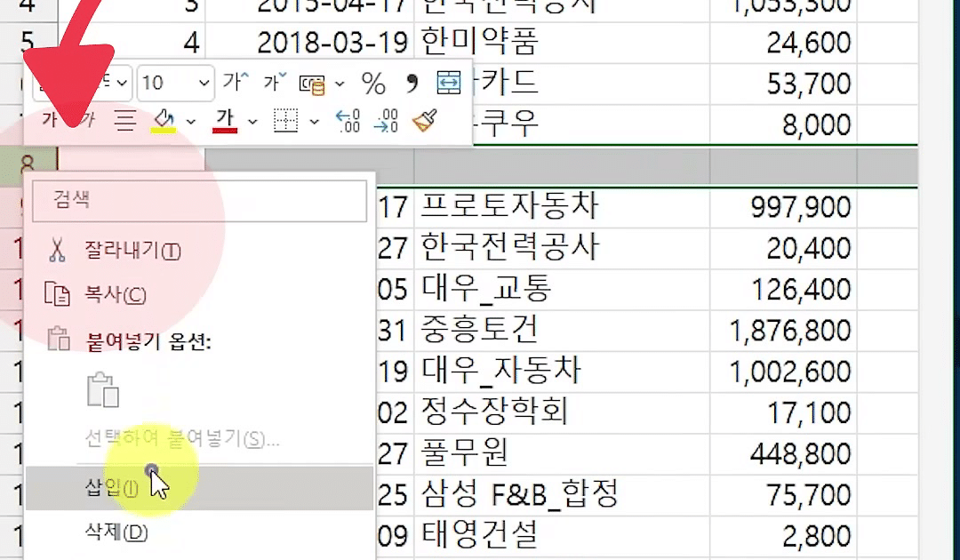Select the 20,400 amount cell

click(783, 248)
